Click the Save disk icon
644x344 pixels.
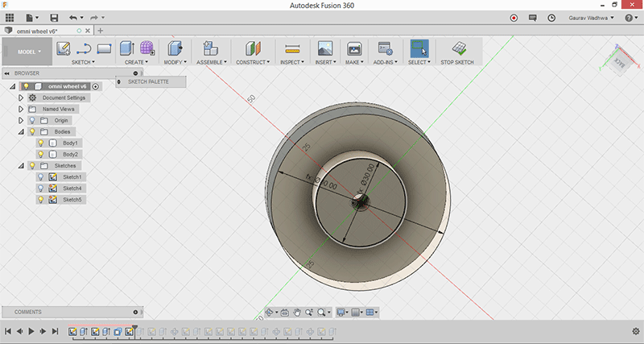coord(54,18)
